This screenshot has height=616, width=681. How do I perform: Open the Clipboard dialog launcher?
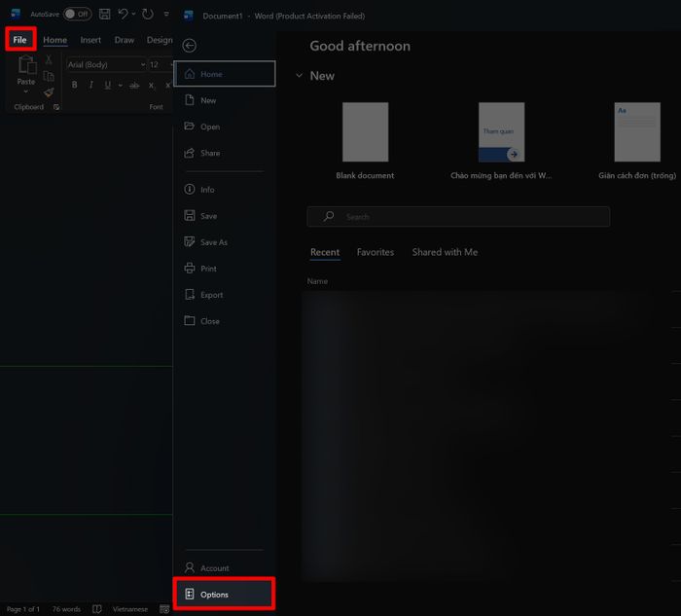[x=56, y=107]
